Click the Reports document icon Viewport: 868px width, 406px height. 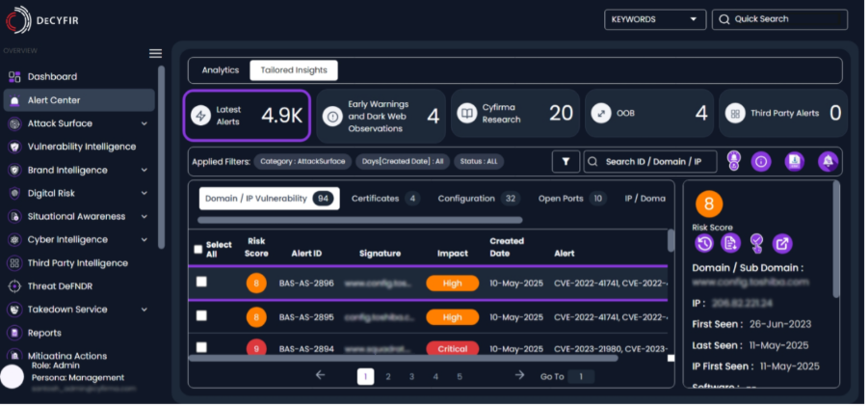click(x=15, y=333)
